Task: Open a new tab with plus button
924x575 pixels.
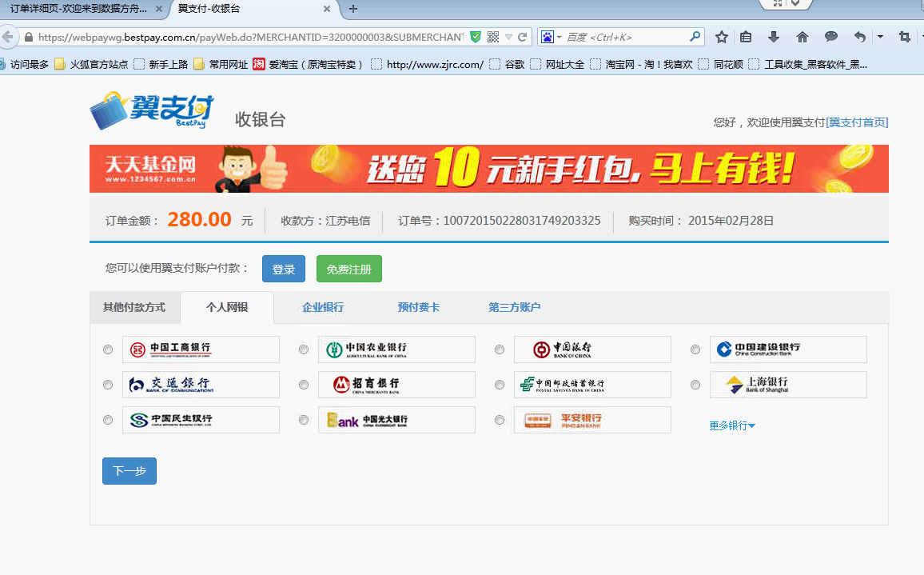Action: 353,9
